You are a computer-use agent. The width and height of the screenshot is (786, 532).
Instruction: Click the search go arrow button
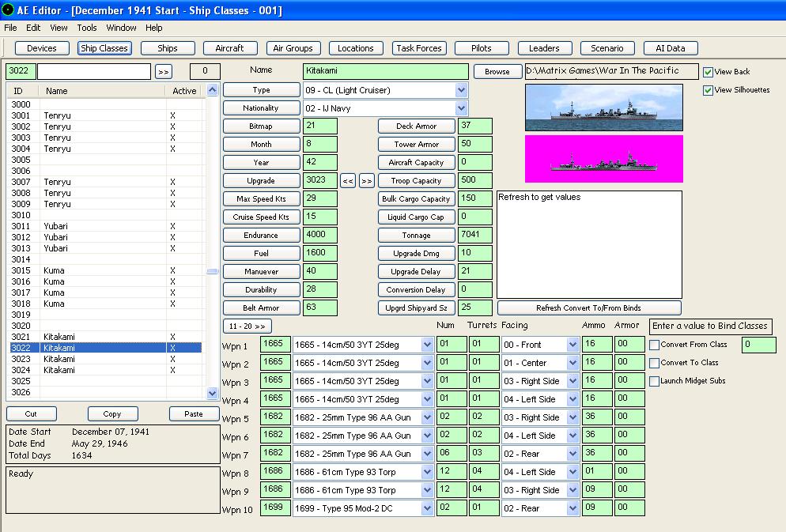[164, 72]
